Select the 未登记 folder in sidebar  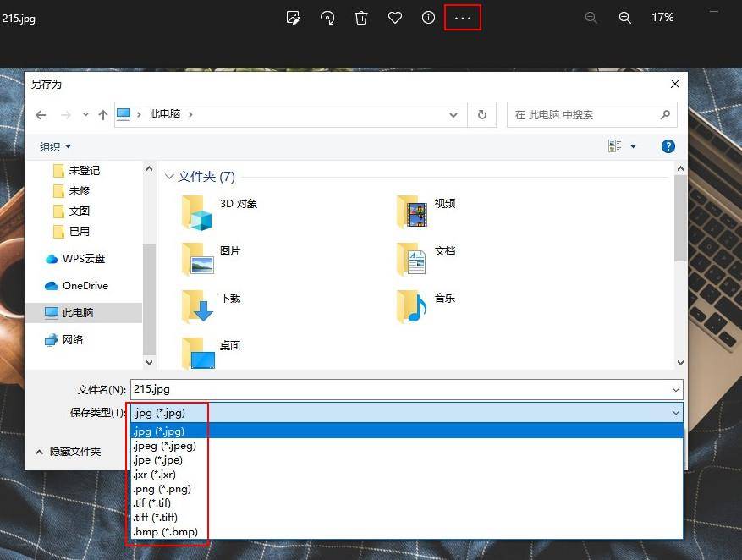[77, 170]
